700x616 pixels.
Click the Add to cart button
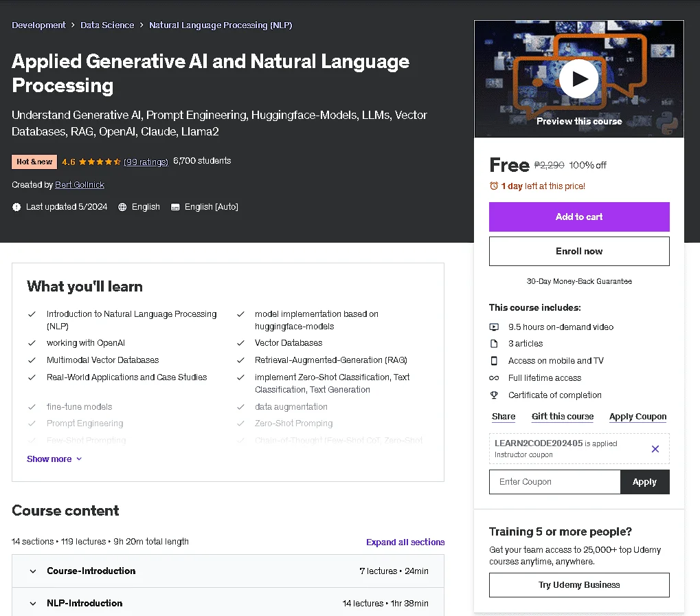(579, 217)
